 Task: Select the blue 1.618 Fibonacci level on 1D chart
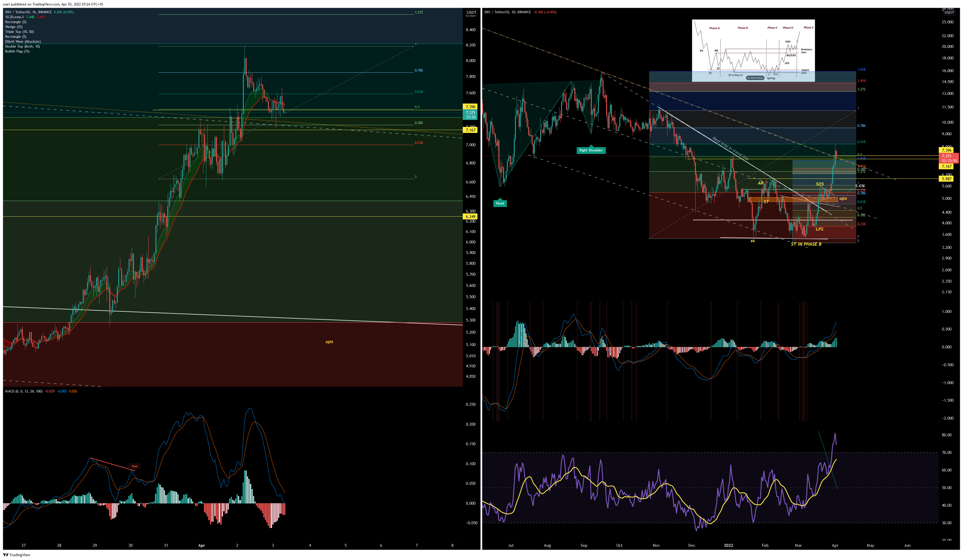861,69
